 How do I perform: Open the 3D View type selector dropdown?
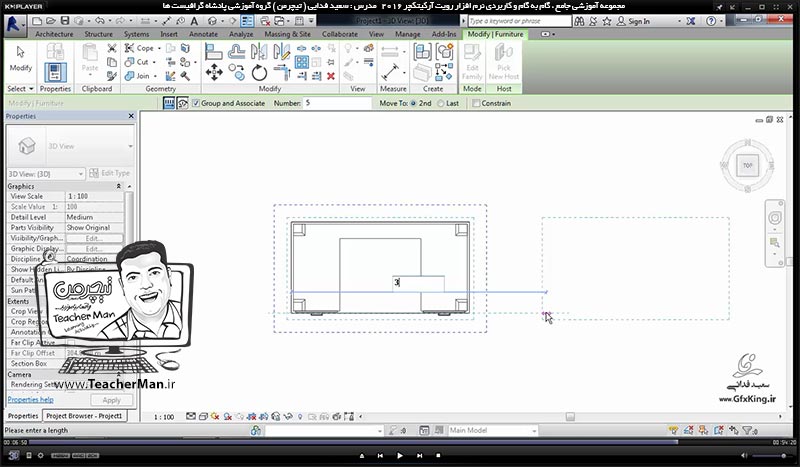coord(130,146)
